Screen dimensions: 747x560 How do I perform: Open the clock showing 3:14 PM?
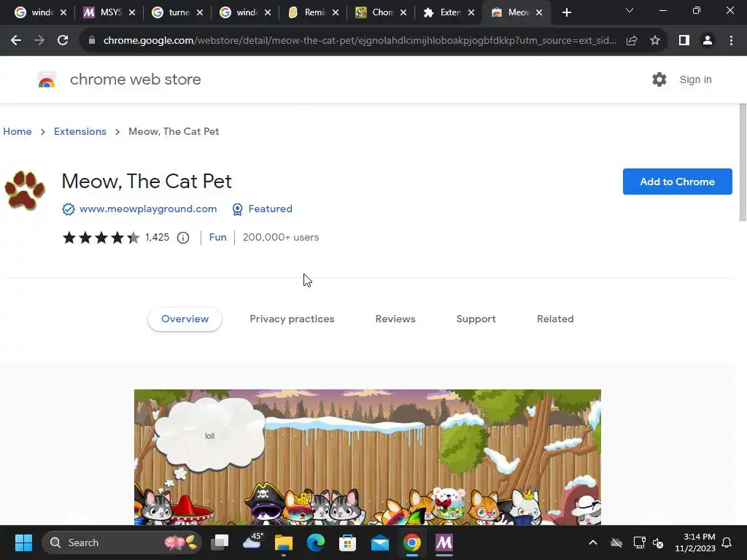point(695,542)
